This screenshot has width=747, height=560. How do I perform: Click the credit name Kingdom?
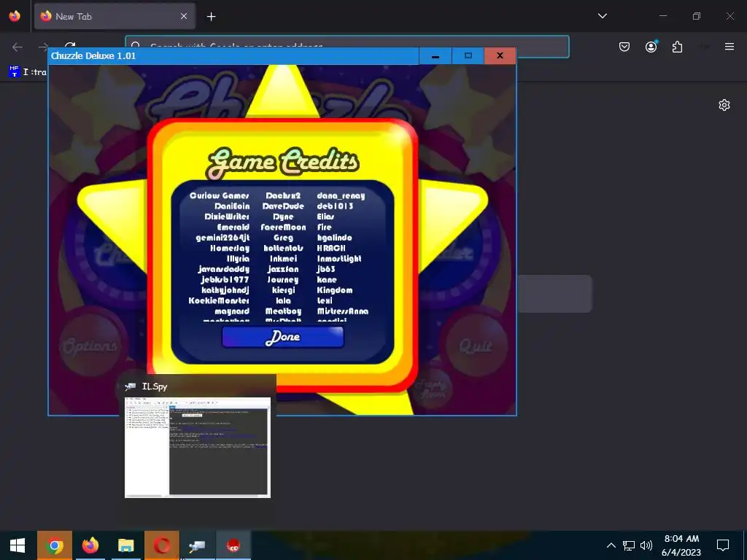coord(334,290)
